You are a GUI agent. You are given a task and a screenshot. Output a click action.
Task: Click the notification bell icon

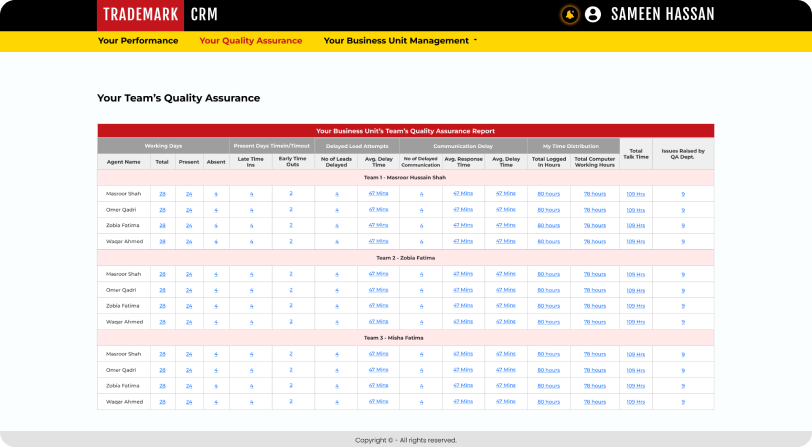tap(569, 14)
